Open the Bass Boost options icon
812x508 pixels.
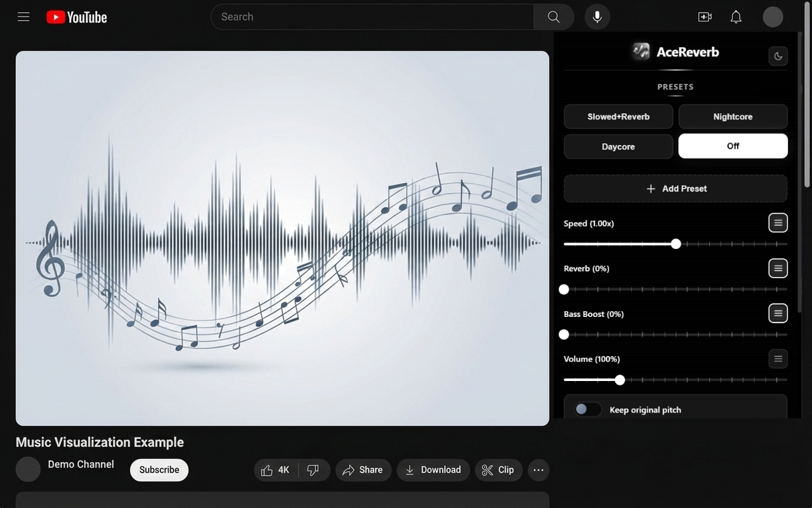778,313
